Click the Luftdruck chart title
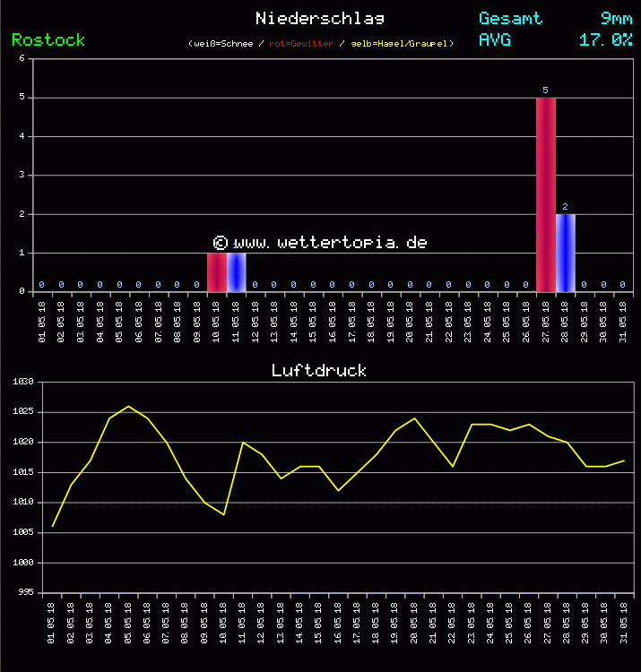The width and height of the screenshot is (641, 672). click(x=319, y=370)
